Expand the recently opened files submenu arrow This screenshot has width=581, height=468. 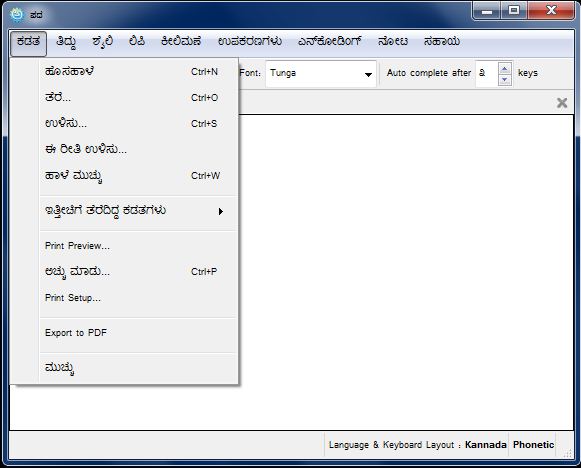tap(220, 211)
